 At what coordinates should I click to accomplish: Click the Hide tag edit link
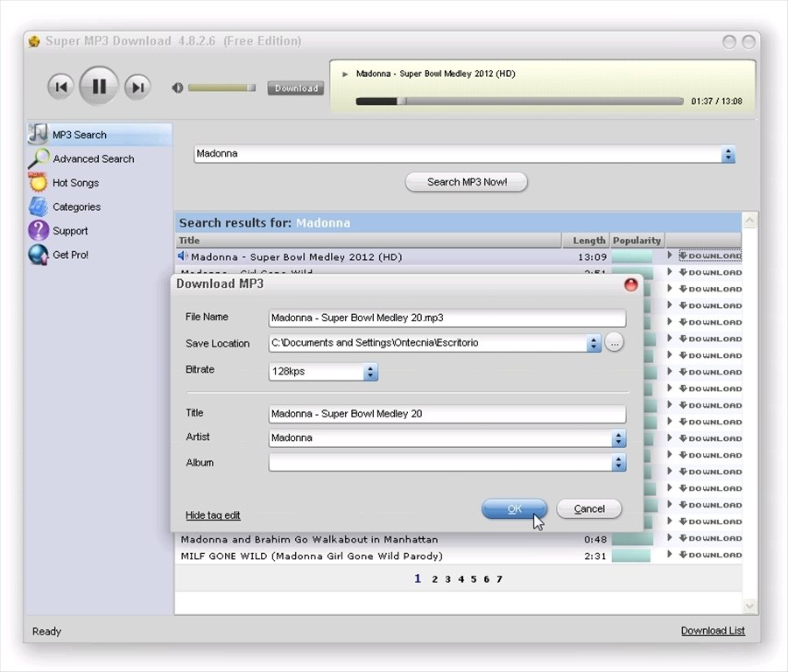point(213,515)
